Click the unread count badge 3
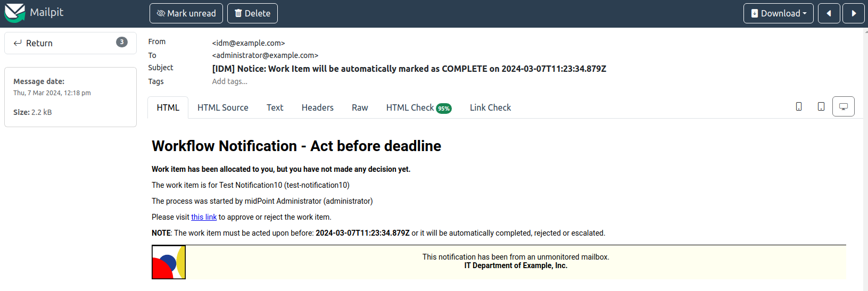The height and width of the screenshot is (291, 868). 122,42
